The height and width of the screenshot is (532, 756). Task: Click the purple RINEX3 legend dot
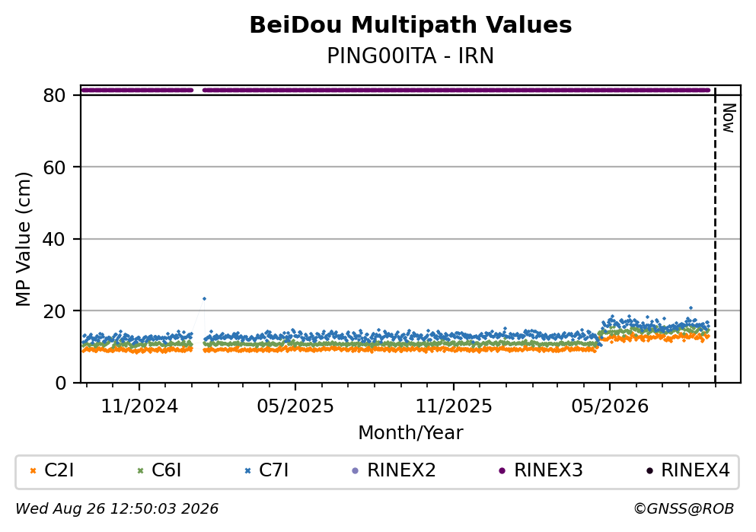pos(502,471)
